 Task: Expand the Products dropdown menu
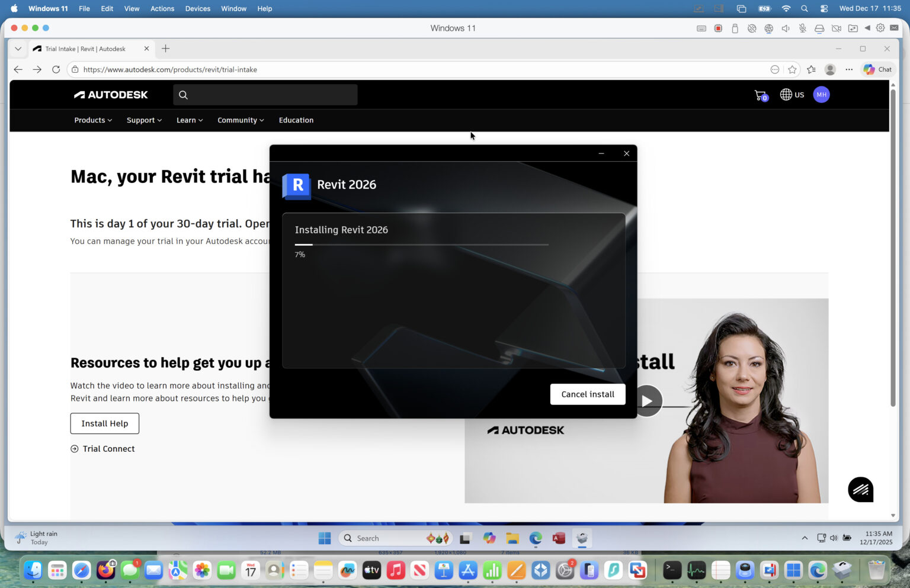tap(92, 120)
